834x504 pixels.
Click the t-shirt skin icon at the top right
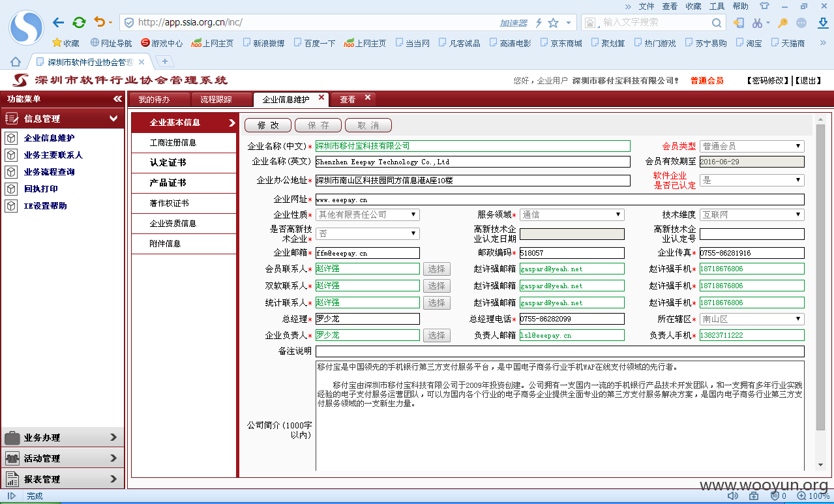tap(765, 6)
